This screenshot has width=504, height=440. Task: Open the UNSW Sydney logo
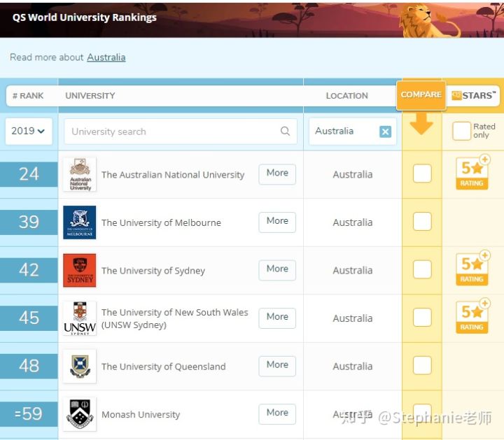(80, 318)
